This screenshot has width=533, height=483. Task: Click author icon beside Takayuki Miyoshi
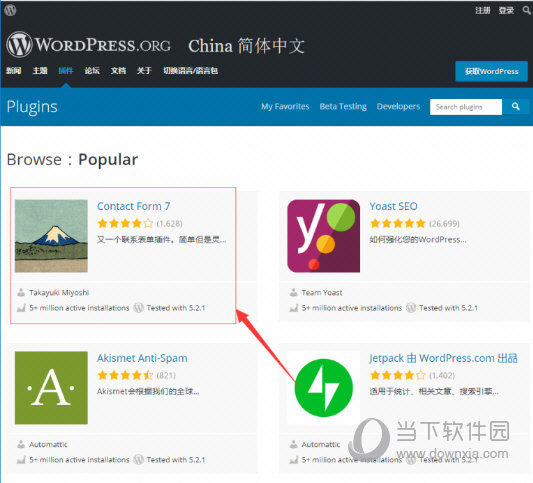click(x=21, y=292)
